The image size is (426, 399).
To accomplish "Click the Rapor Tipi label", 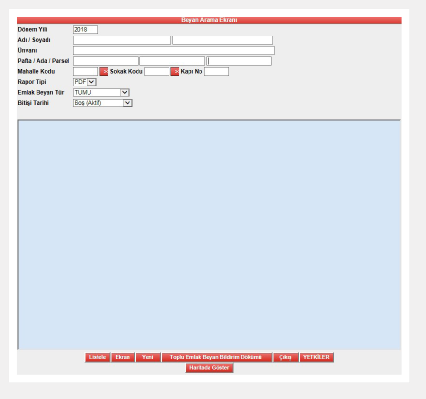I will click(x=32, y=82).
